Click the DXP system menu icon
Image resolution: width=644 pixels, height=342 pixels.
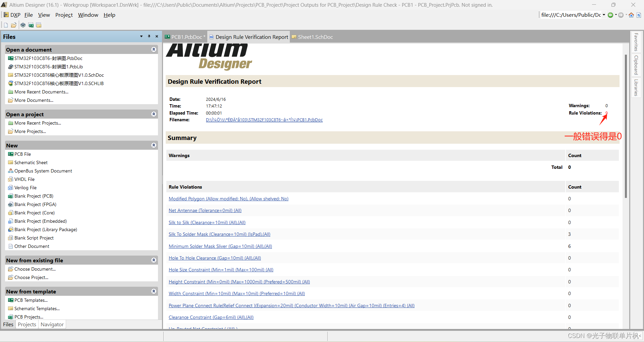click(12, 15)
